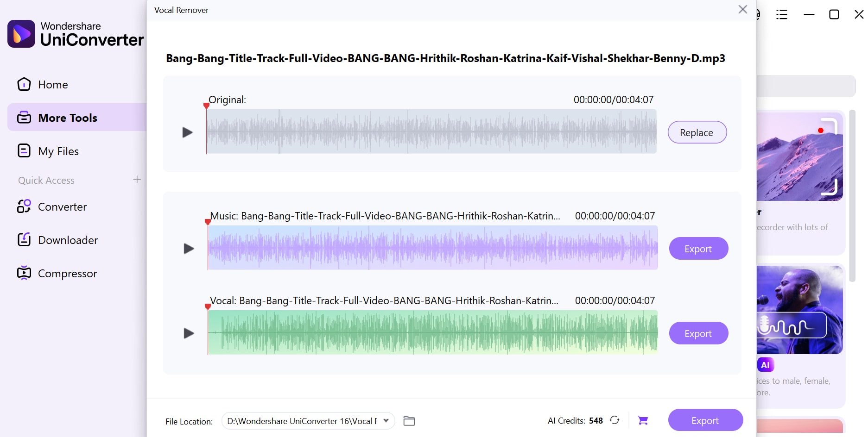The width and height of the screenshot is (868, 437).
Task: Click the search bar in main window
Action: click(805, 86)
